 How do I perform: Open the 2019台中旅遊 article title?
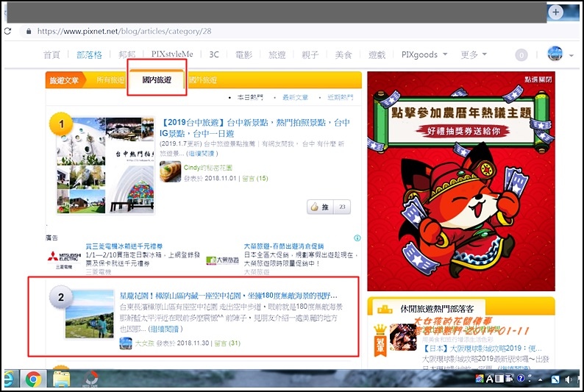coord(254,128)
